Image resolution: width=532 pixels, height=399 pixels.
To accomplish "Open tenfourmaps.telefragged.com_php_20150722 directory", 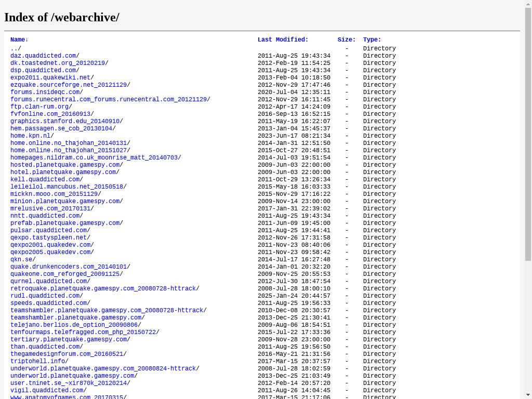I will pos(83,333).
